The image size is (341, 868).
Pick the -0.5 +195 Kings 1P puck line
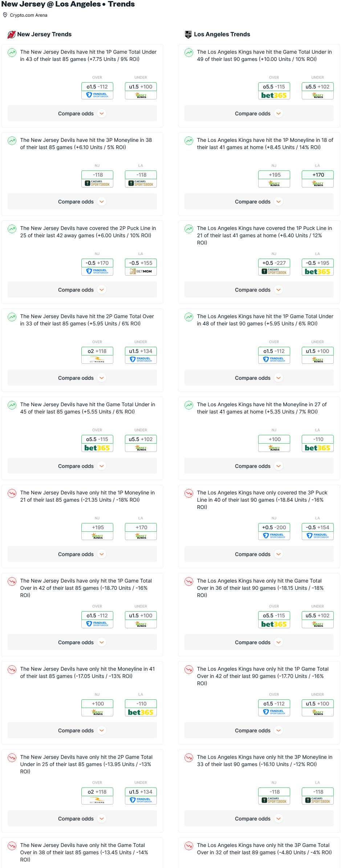click(317, 263)
